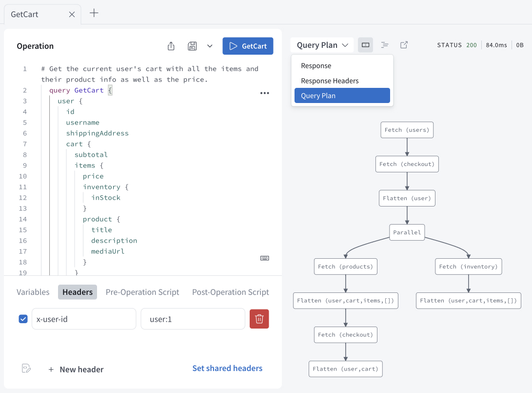Open a new operation tab
532x393 pixels.
(x=94, y=13)
